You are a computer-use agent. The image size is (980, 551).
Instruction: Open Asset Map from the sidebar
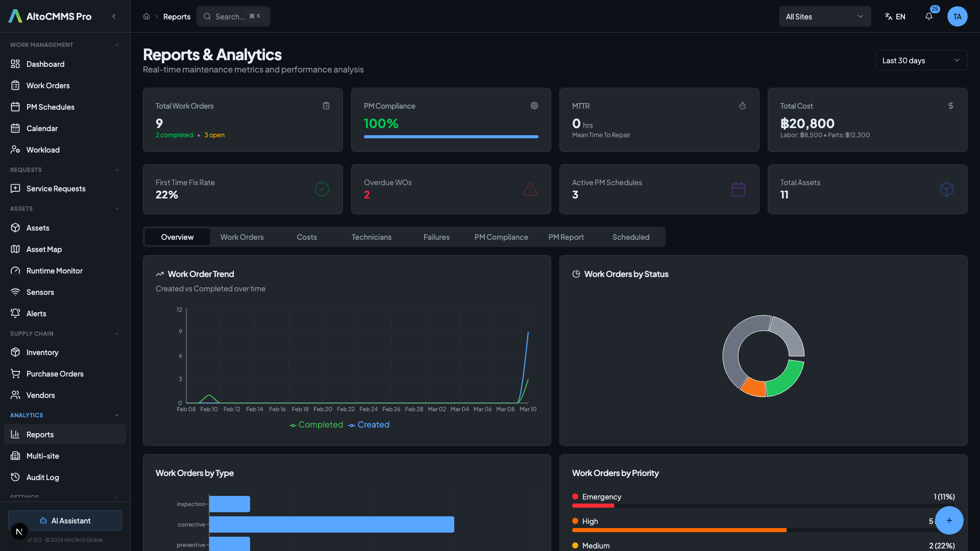click(x=44, y=249)
